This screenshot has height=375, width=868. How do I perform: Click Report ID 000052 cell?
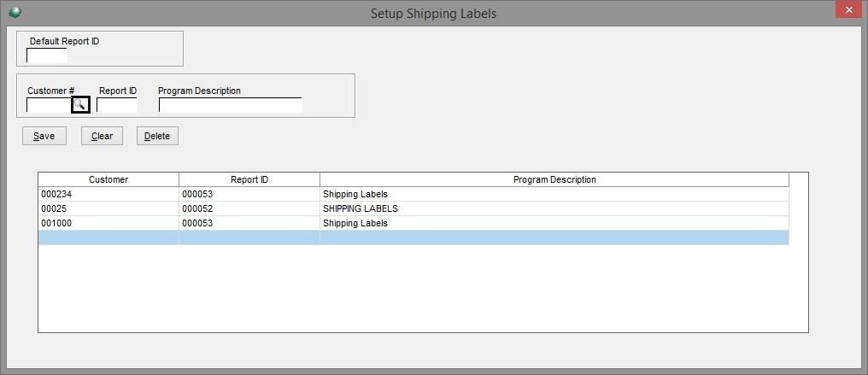pos(249,209)
